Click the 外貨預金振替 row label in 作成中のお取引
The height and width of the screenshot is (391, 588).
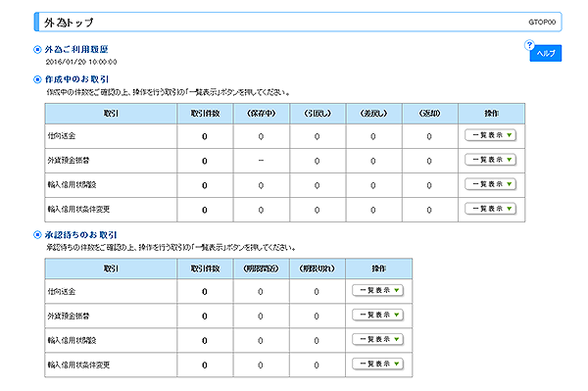tap(69, 161)
